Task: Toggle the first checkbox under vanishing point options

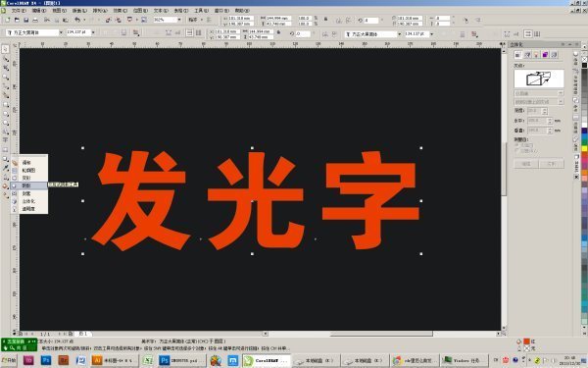Action: (517, 145)
